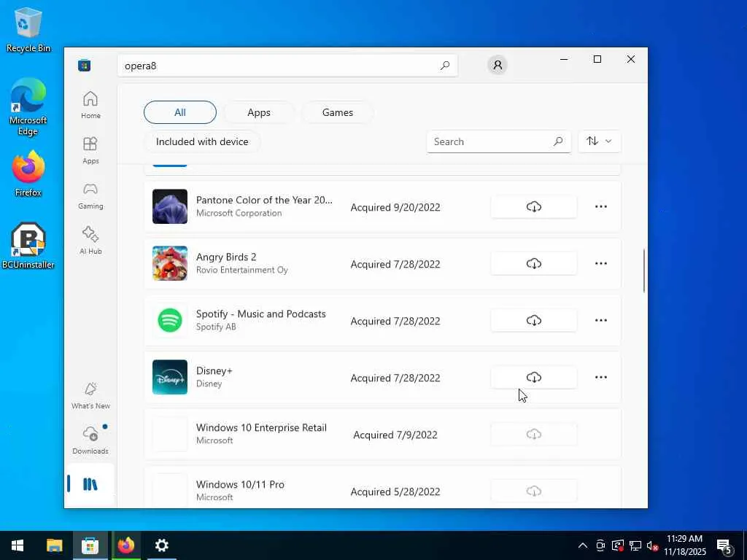Download Spotify via cloud icon
This screenshot has height=560, width=747.
pyautogui.click(x=533, y=321)
